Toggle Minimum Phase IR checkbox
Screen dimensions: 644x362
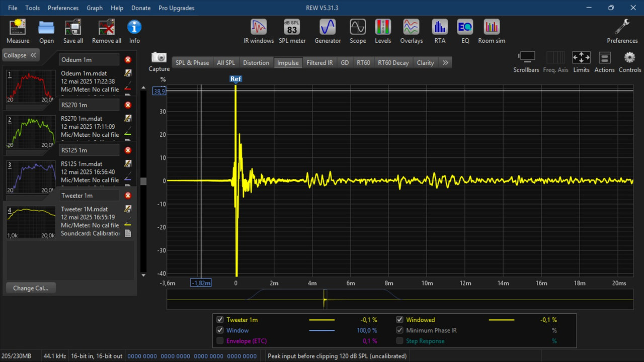coord(399,330)
